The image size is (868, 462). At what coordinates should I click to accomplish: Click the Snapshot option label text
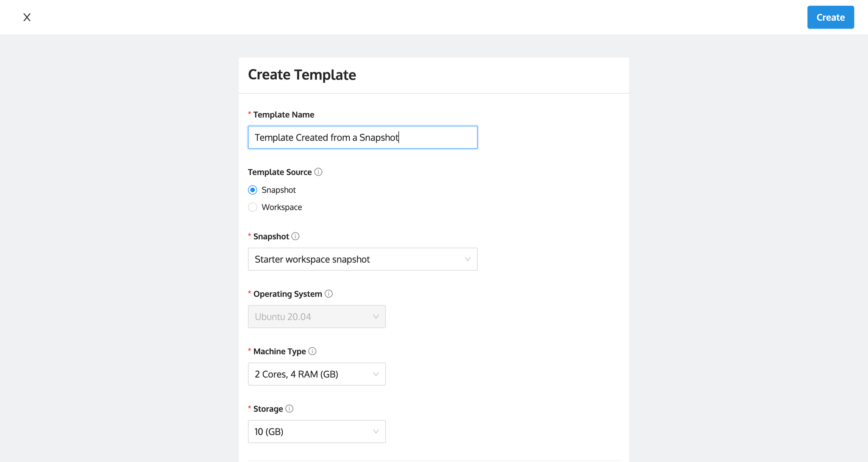278,190
